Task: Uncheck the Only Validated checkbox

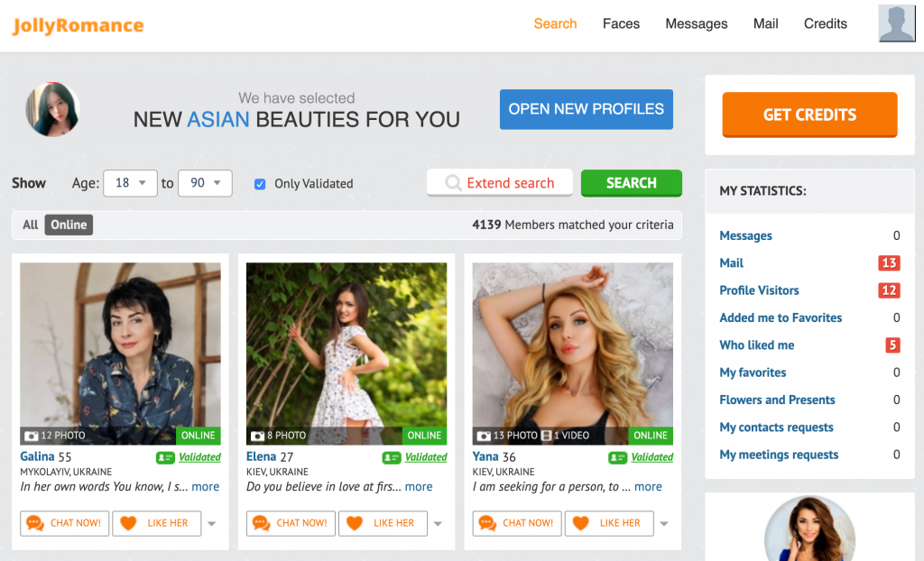Action: click(259, 184)
